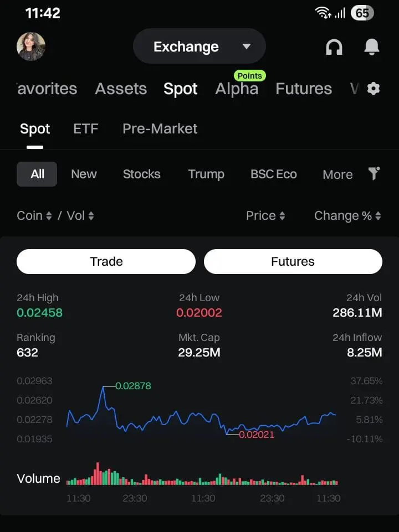The height and width of the screenshot is (532, 399).
Task: Select the Trump category filter
Action: click(x=206, y=174)
